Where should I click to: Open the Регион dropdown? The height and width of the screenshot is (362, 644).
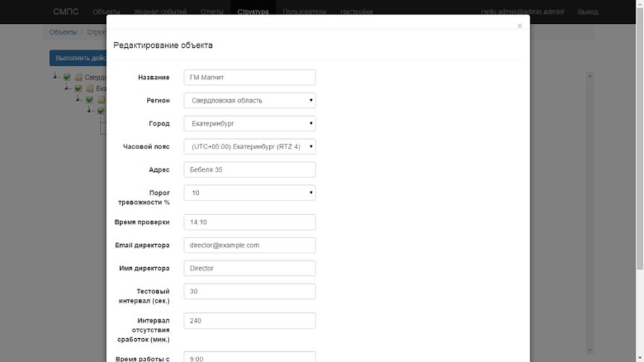(x=250, y=101)
